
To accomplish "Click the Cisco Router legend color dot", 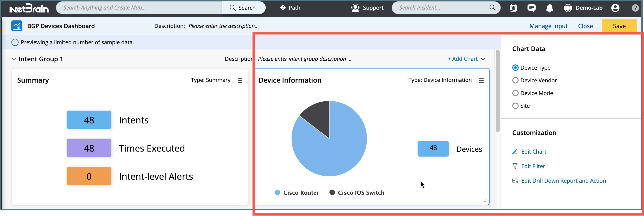I will pos(277,193).
